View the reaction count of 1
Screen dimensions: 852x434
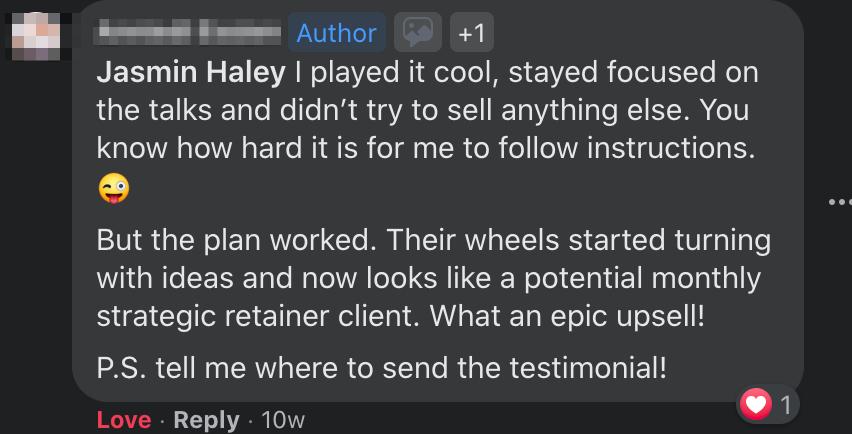(x=785, y=405)
